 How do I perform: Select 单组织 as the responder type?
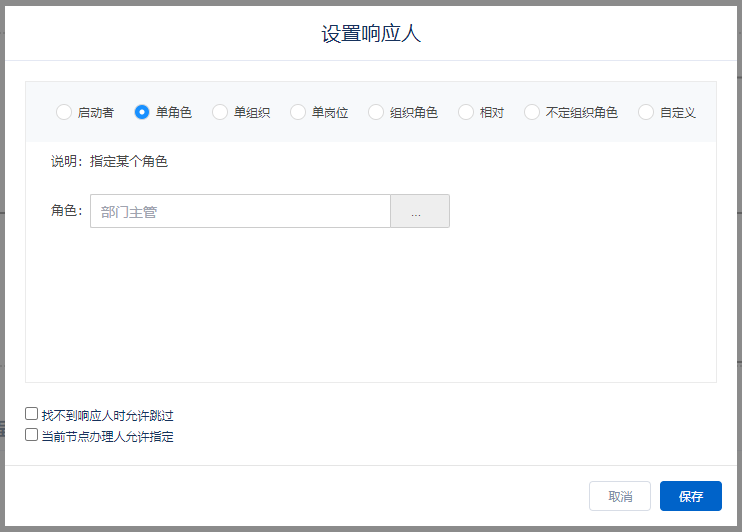(x=220, y=112)
